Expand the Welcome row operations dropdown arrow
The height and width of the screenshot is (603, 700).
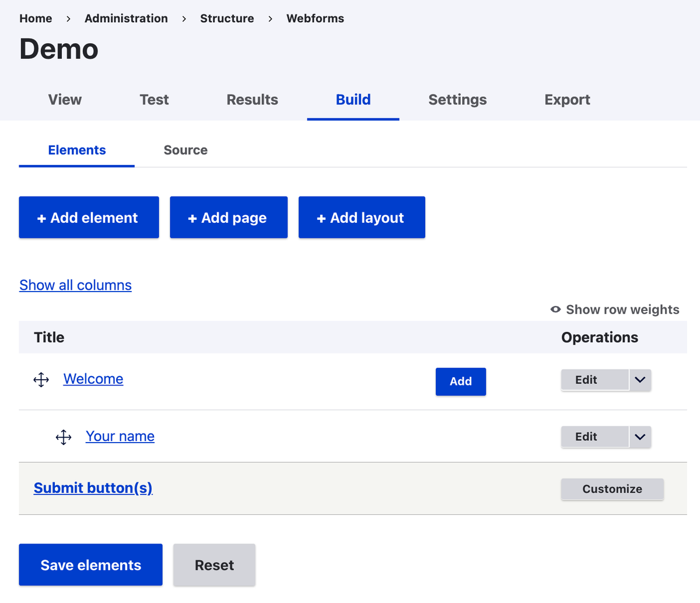[x=640, y=380]
